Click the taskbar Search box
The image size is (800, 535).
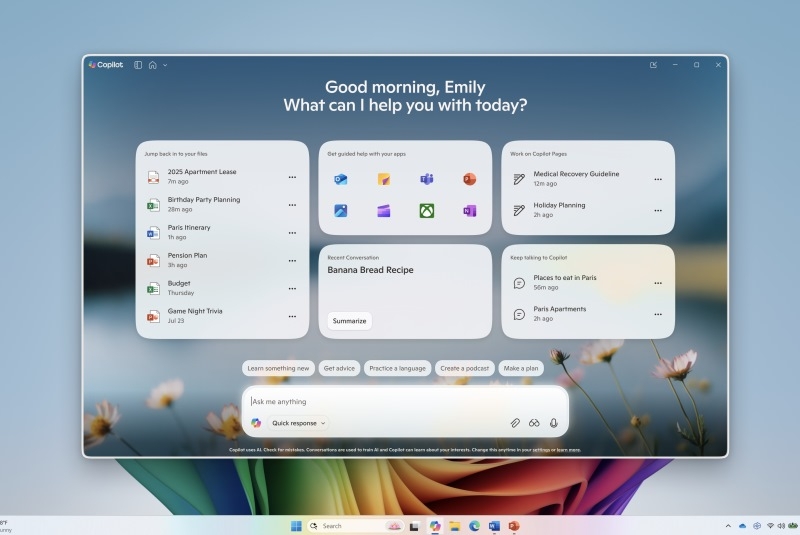(x=356, y=526)
